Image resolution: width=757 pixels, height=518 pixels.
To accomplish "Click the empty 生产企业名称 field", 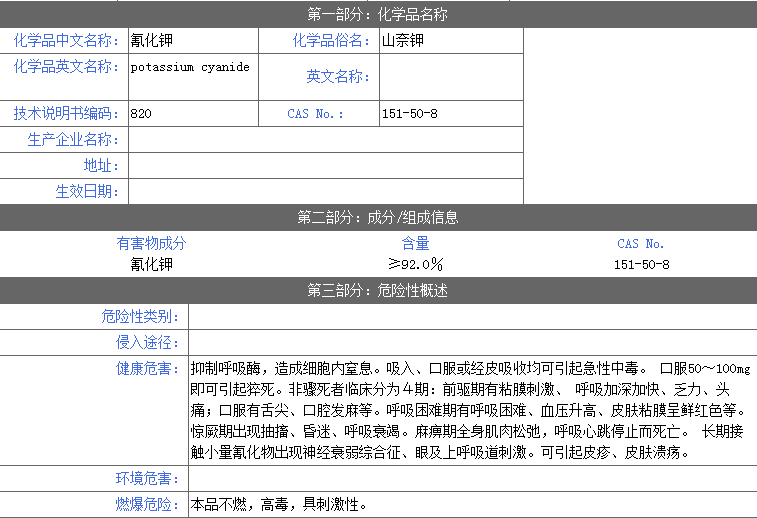I will (x=325, y=139).
